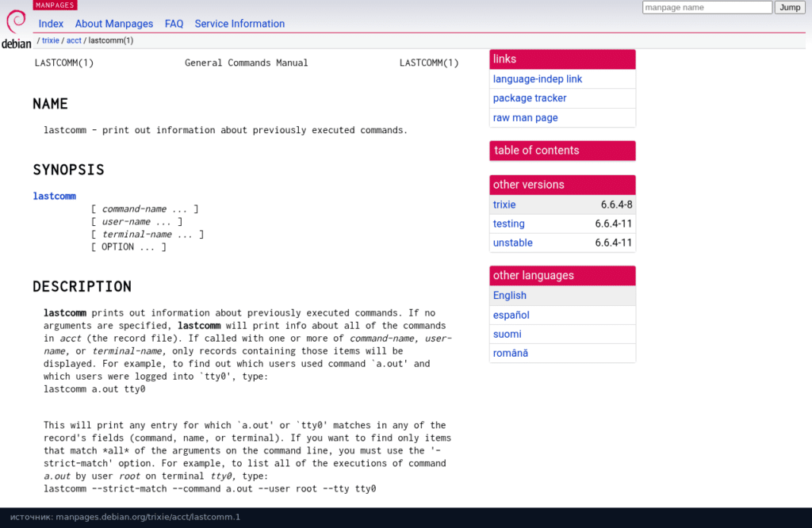Switch language to suomi

pyautogui.click(x=507, y=334)
